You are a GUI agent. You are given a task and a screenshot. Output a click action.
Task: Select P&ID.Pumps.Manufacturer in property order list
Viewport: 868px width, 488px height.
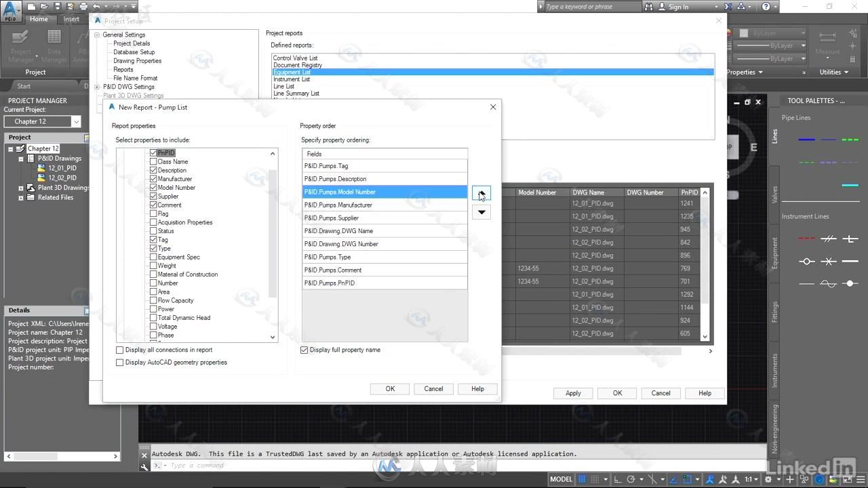pos(384,205)
